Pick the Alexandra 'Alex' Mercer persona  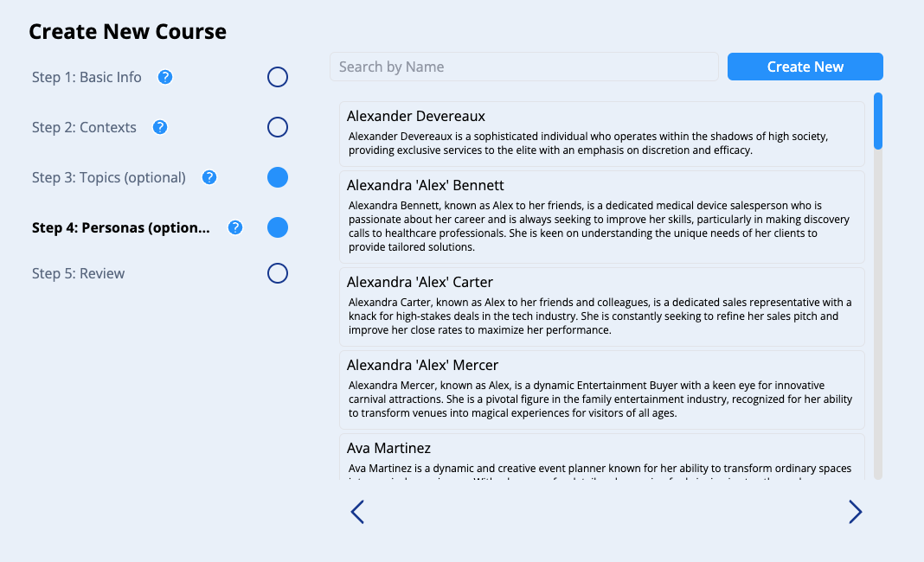click(601, 389)
